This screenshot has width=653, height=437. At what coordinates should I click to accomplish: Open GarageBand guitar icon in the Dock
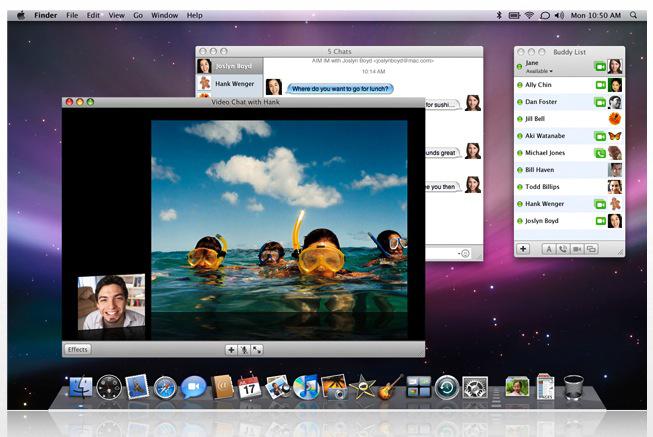tap(390, 387)
